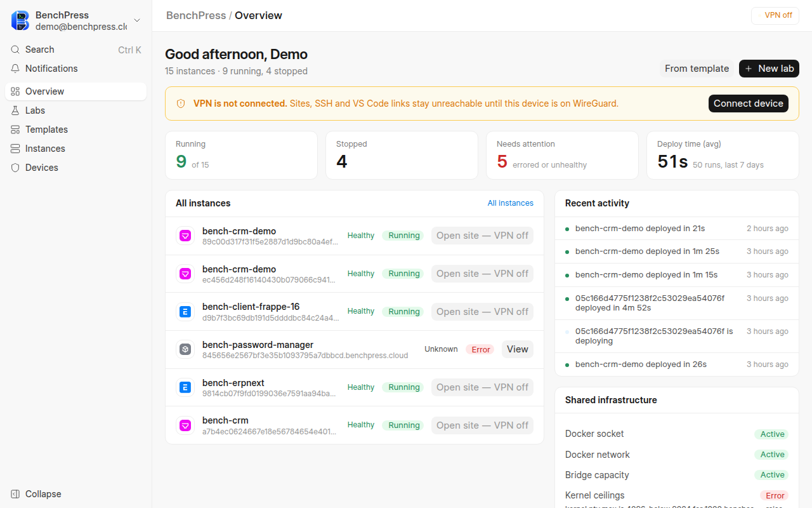Click the Instances server icon
The width and height of the screenshot is (812, 508).
point(15,149)
